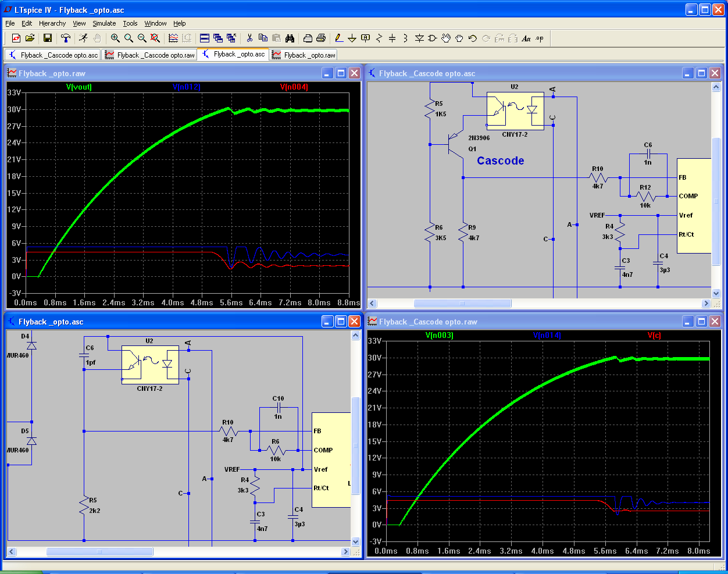The image size is (728, 574).
Task: Open the File menu
Action: 10,23
